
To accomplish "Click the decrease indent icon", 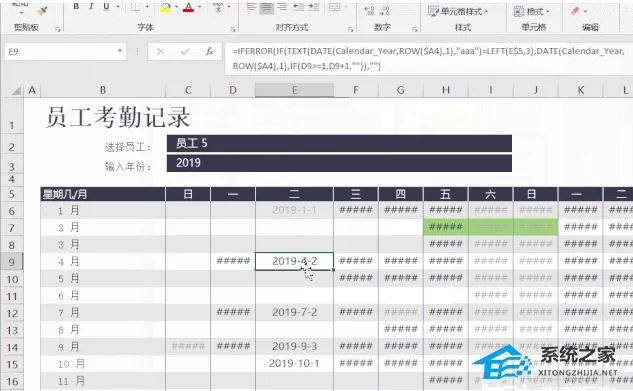I will click(x=298, y=7).
